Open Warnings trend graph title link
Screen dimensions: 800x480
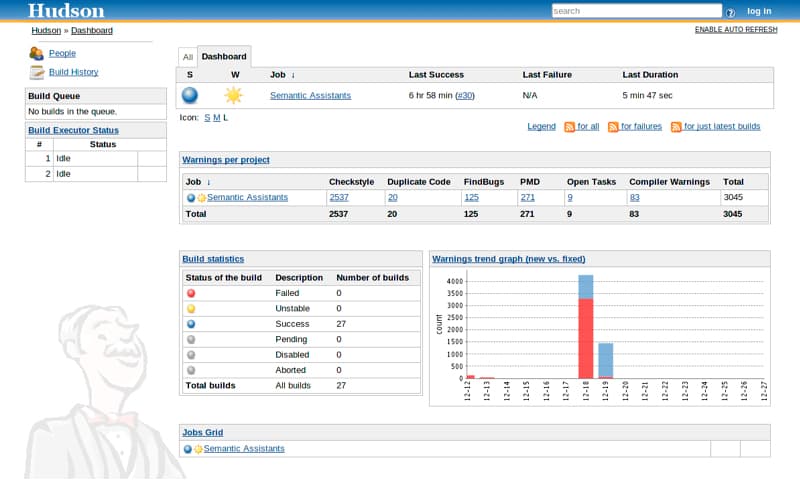pos(509,259)
